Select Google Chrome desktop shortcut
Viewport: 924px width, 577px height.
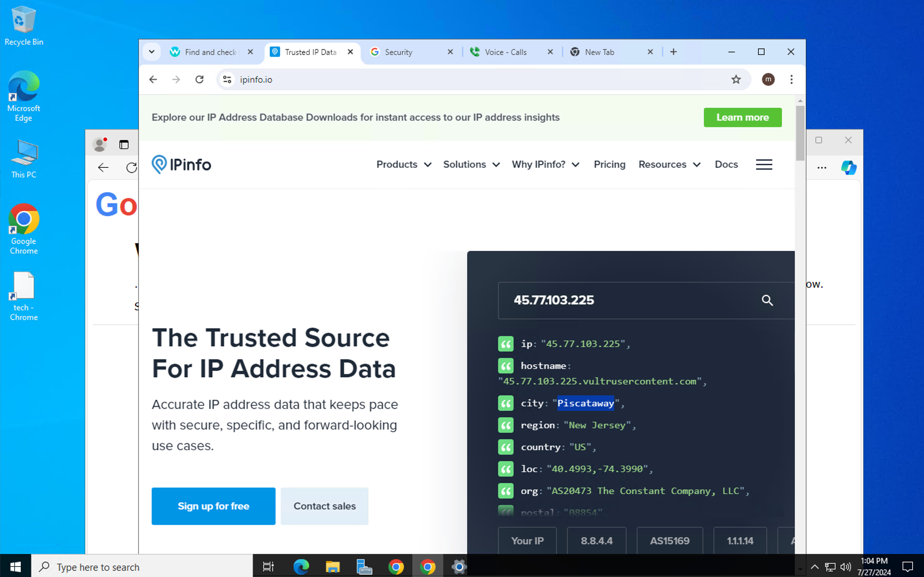tap(23, 229)
